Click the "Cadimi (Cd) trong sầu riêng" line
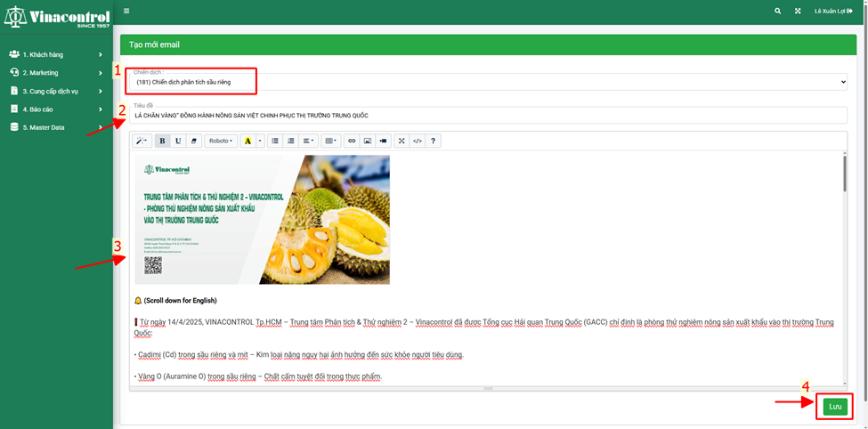Image resolution: width=868 pixels, height=429 pixels. 299,354
